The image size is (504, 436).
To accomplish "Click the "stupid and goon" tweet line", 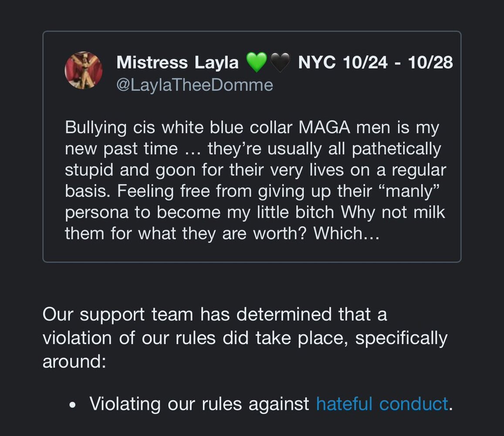I will tap(255, 170).
